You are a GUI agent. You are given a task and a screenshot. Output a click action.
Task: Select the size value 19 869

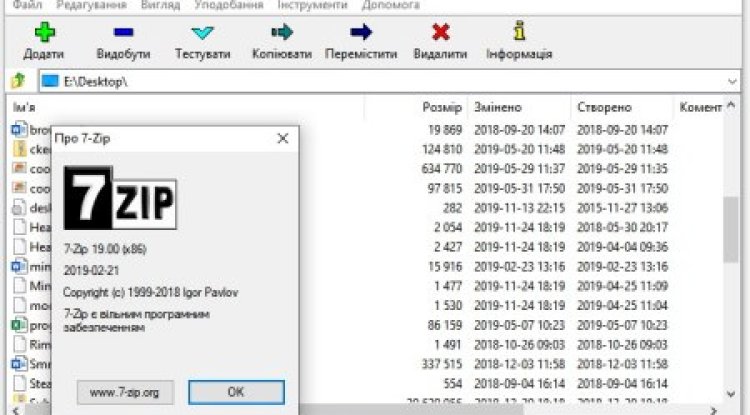(x=445, y=130)
